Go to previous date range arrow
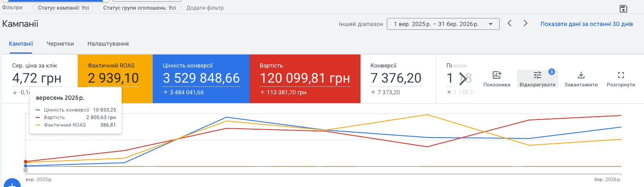This screenshot has width=644, height=187. tap(509, 23)
